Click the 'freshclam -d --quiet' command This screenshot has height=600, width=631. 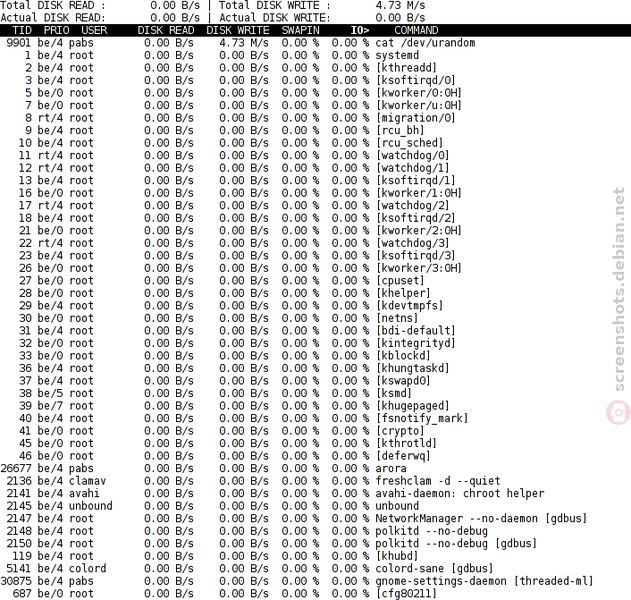438,481
